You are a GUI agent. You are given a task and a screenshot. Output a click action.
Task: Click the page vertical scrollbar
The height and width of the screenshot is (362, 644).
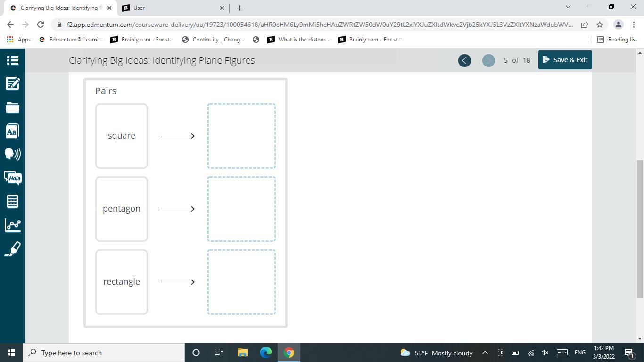pyautogui.click(x=640, y=229)
